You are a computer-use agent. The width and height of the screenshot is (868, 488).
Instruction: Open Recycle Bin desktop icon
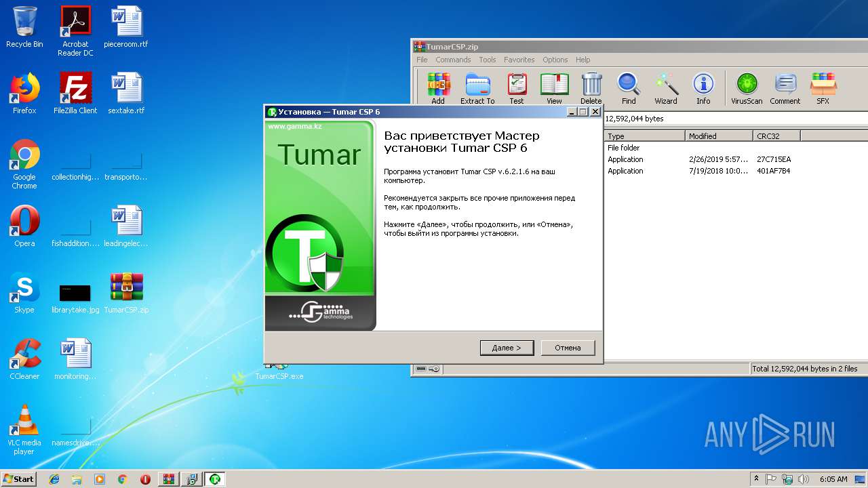click(24, 27)
